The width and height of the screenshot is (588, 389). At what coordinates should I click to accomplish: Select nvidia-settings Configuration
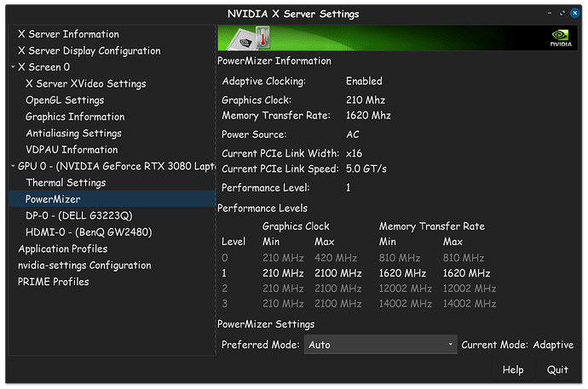84,265
